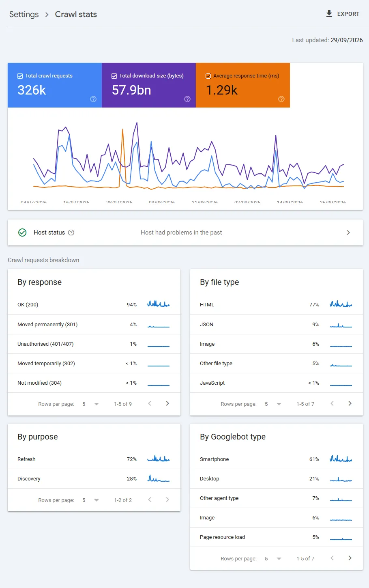
Task: Expand Host status details chevron
Action: click(348, 233)
